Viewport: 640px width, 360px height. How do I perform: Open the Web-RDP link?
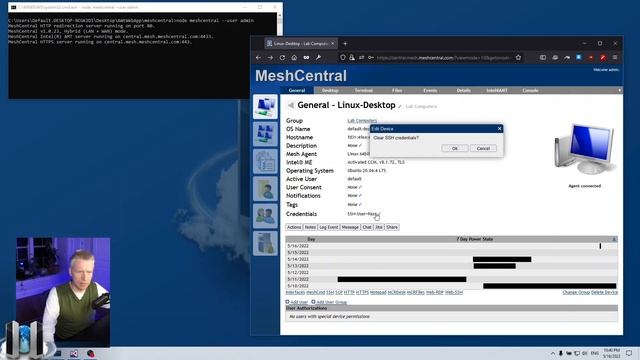click(x=435, y=292)
